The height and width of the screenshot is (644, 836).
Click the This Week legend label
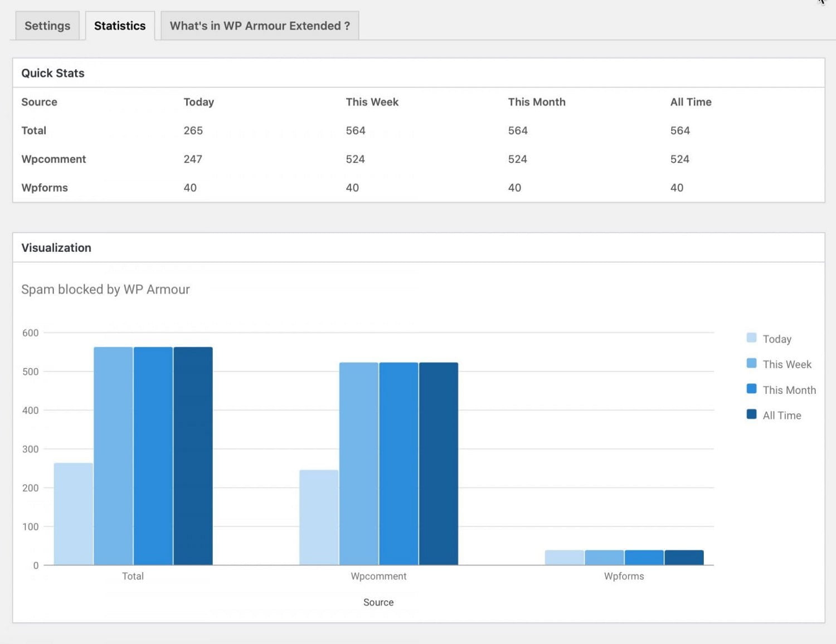coord(787,364)
